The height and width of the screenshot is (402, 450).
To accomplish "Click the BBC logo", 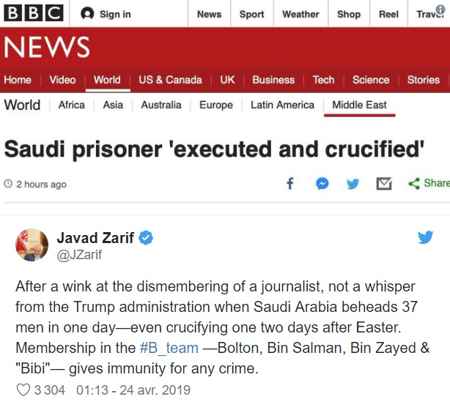I will point(34,13).
